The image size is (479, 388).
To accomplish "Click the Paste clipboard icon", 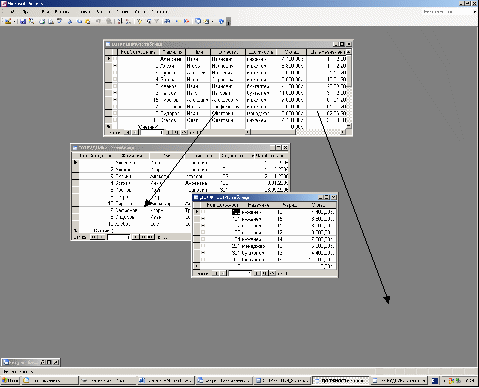I will pos(87,21).
